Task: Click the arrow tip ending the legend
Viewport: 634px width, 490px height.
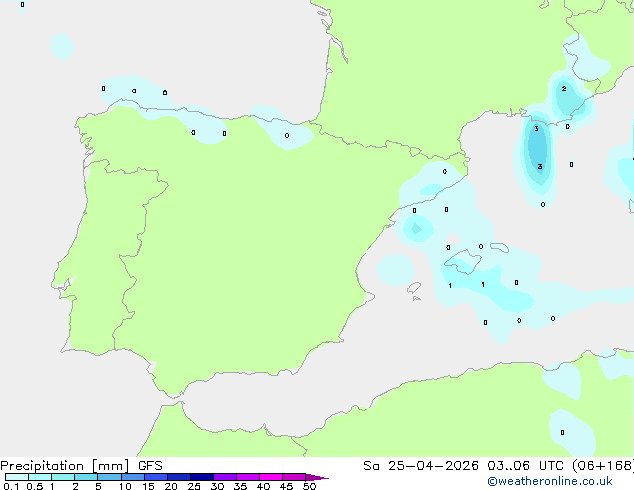Action: tap(324, 478)
